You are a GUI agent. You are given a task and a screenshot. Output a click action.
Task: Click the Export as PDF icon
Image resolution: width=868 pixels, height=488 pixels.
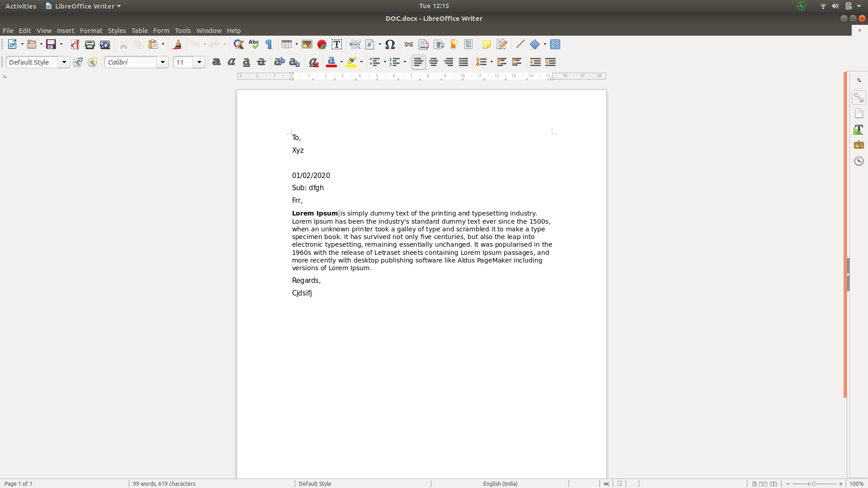pos(75,44)
